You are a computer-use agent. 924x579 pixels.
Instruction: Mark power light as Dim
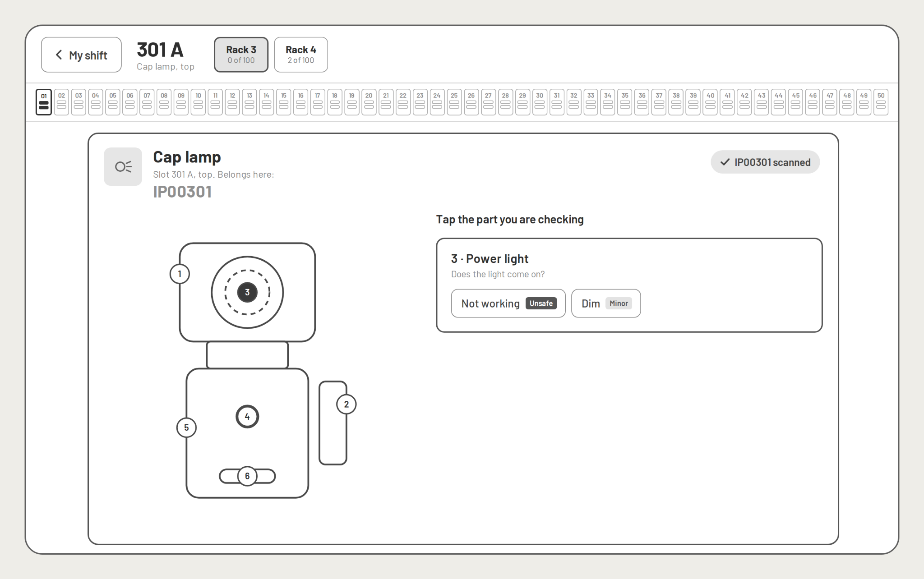(606, 303)
